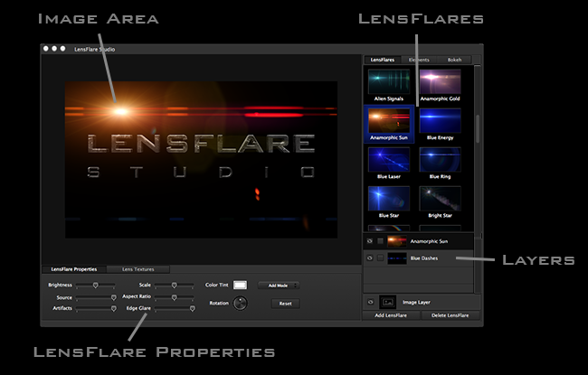Tick the checkbox on Anamorphic Sun layer
Screen dimensions: 588x375
(380, 241)
